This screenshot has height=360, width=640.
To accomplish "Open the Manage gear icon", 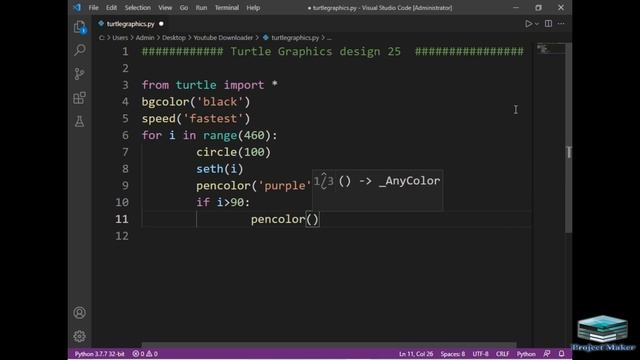I will coord(80,336).
